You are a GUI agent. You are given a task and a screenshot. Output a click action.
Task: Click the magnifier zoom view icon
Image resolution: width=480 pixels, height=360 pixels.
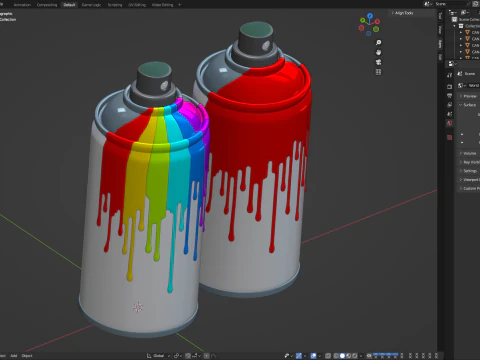tap(378, 43)
